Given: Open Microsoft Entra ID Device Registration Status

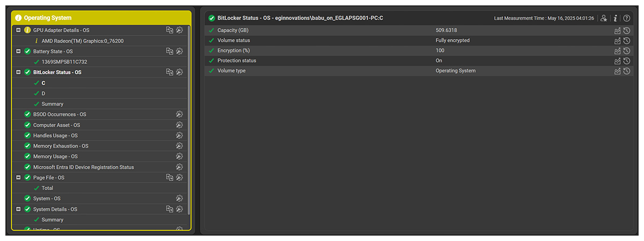Looking at the screenshot, I should [x=83, y=167].
